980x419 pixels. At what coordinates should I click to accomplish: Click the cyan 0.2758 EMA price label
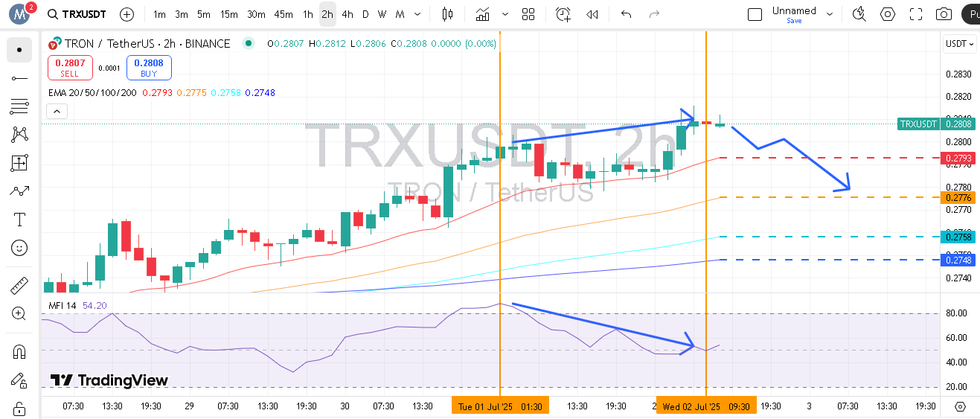pos(958,237)
